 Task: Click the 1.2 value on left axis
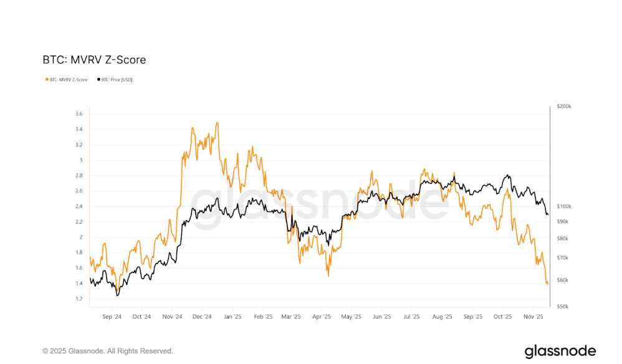[x=79, y=299]
